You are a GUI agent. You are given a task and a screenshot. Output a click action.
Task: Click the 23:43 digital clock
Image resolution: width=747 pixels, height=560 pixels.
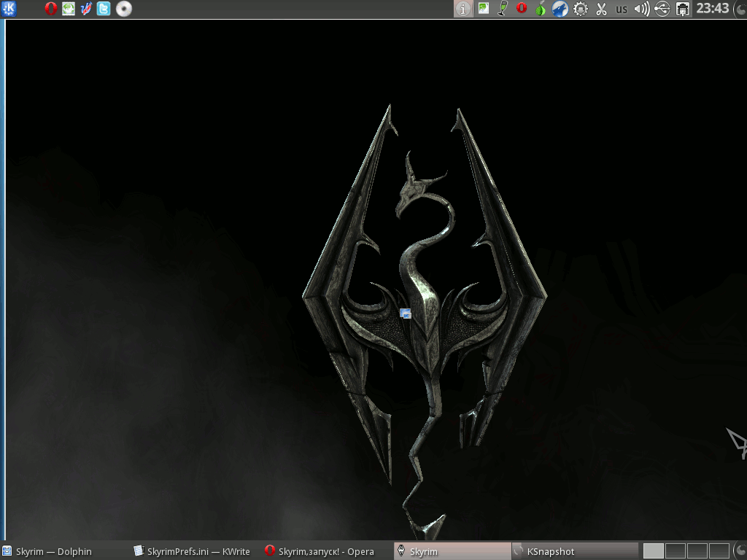713,8
